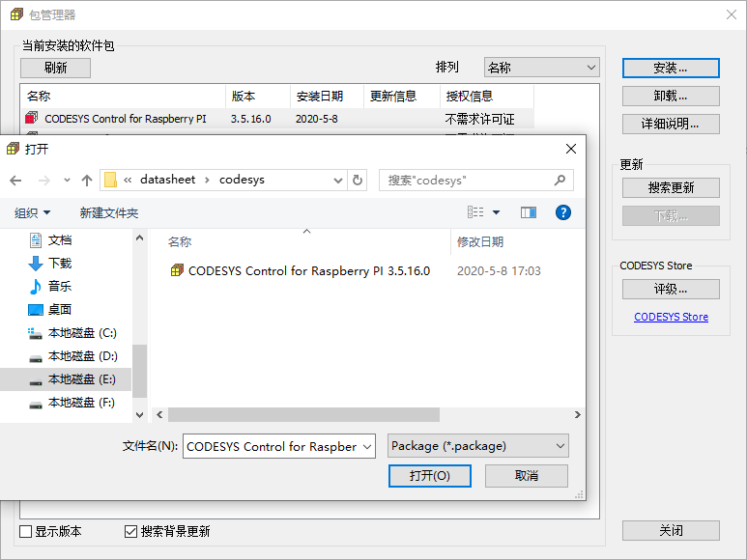747x560 pixels.
Task: Open the view options dropdown arrow
Action: [x=496, y=212]
